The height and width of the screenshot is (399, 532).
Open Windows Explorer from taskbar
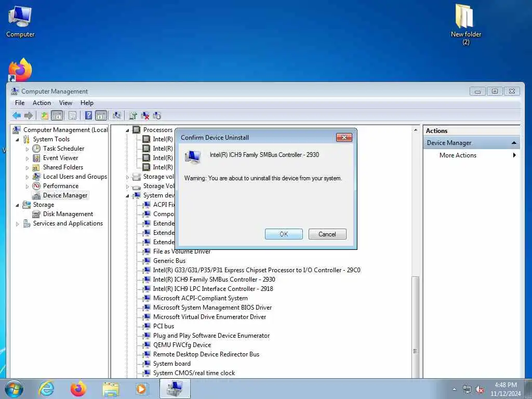tap(111, 389)
